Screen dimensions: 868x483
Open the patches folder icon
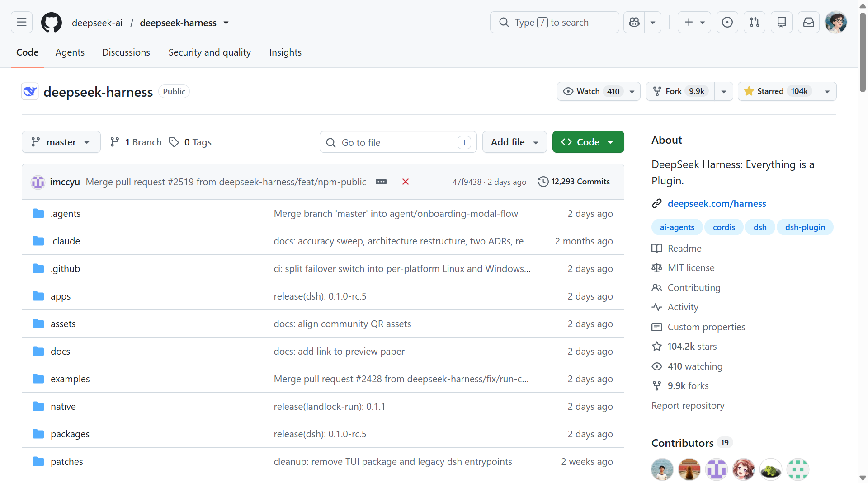[38, 461]
